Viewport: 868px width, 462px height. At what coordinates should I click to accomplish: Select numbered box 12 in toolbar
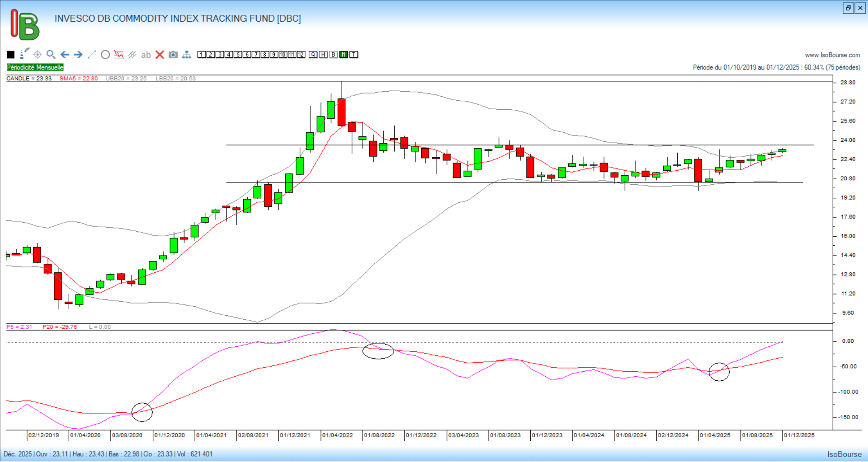(x=301, y=55)
